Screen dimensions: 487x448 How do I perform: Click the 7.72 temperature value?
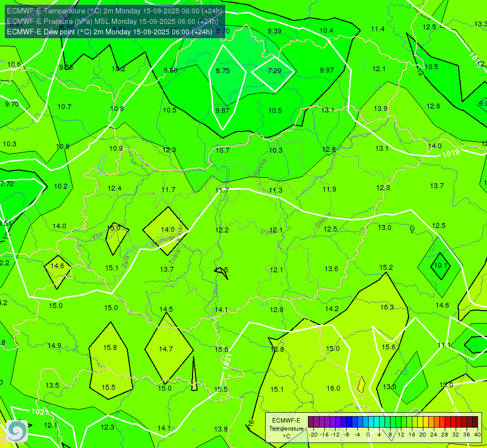(7, 184)
